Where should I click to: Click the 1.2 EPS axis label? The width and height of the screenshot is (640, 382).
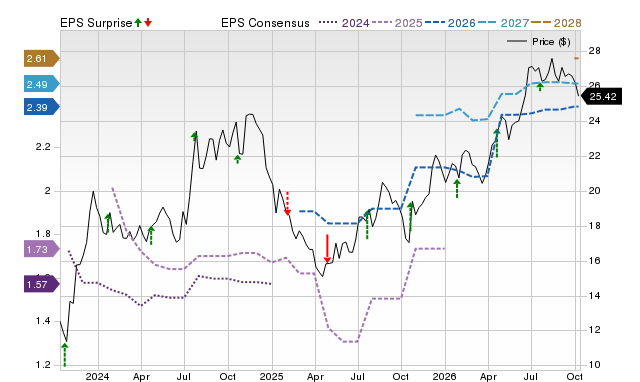43,365
